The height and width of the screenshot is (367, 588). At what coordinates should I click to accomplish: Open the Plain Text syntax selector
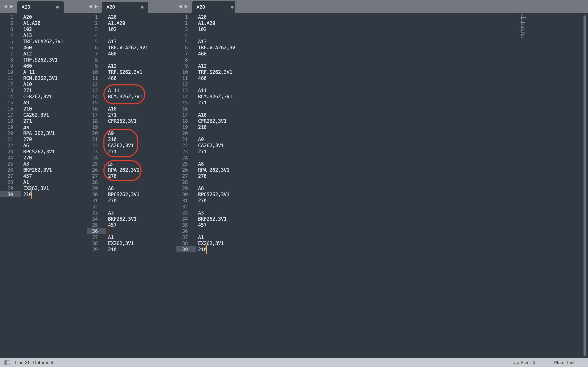click(x=564, y=362)
